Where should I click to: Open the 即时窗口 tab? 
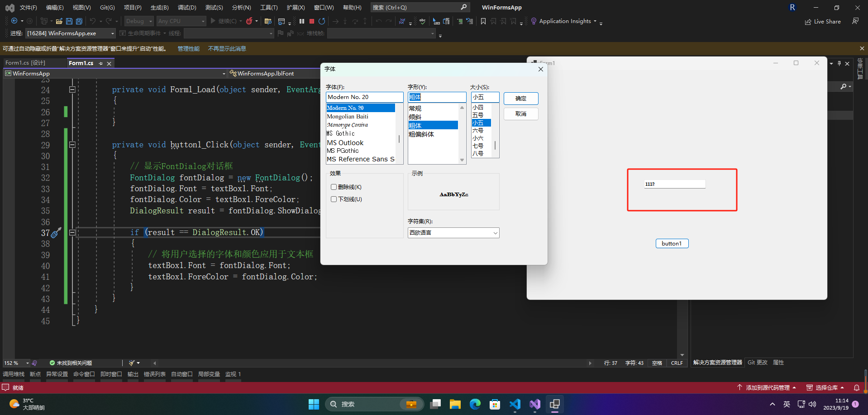(x=111, y=374)
